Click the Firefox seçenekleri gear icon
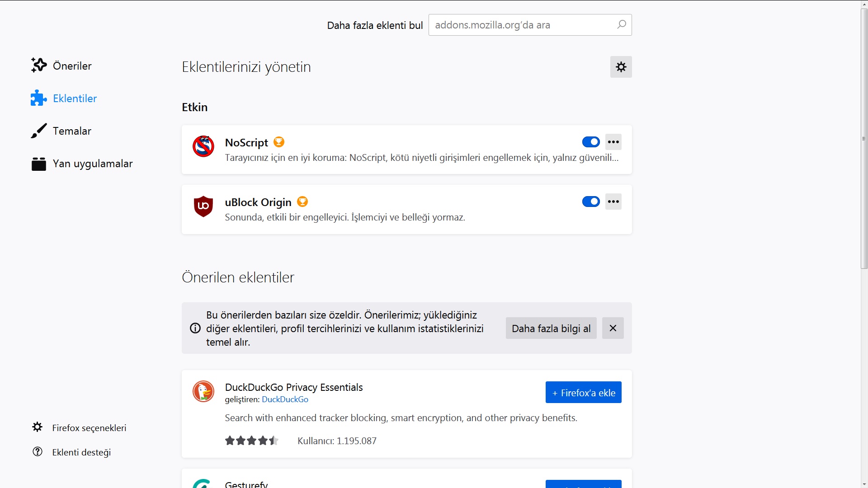 click(38, 427)
